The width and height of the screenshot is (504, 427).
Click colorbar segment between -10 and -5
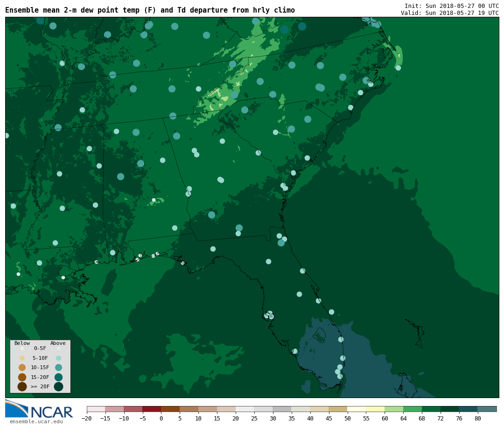tap(133, 409)
